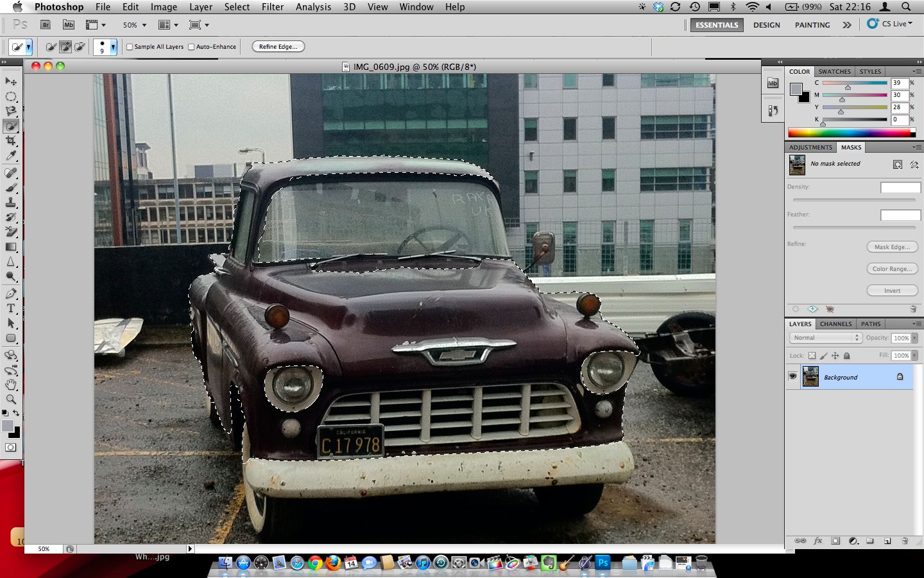
Task: Toggle Quick Mask mode button
Action: pos(11,448)
